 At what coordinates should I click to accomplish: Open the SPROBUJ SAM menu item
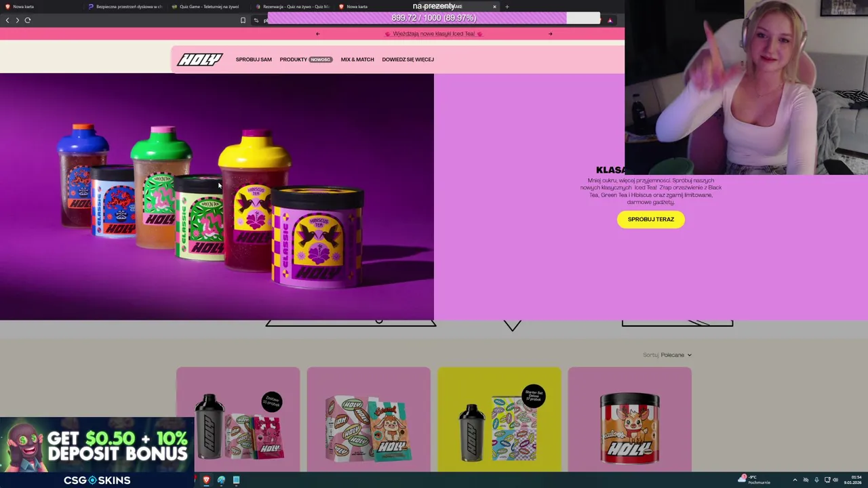tap(254, 60)
